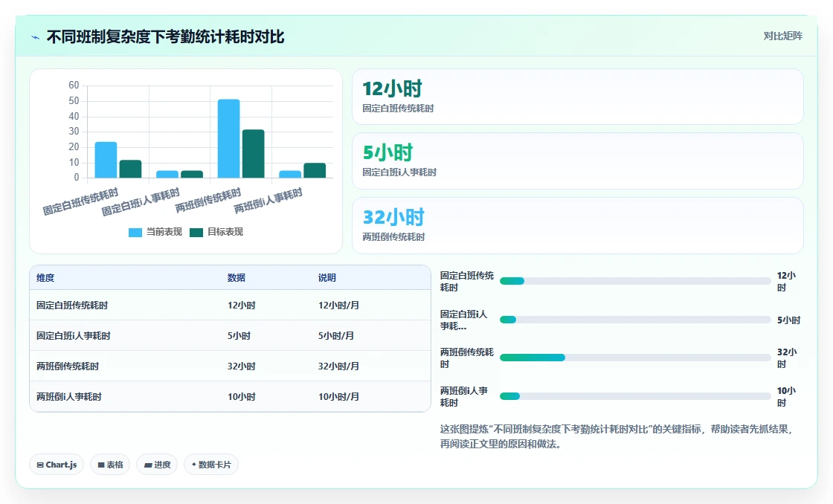Click the 12小时 table data cell
The image size is (833, 504).
pos(242,306)
